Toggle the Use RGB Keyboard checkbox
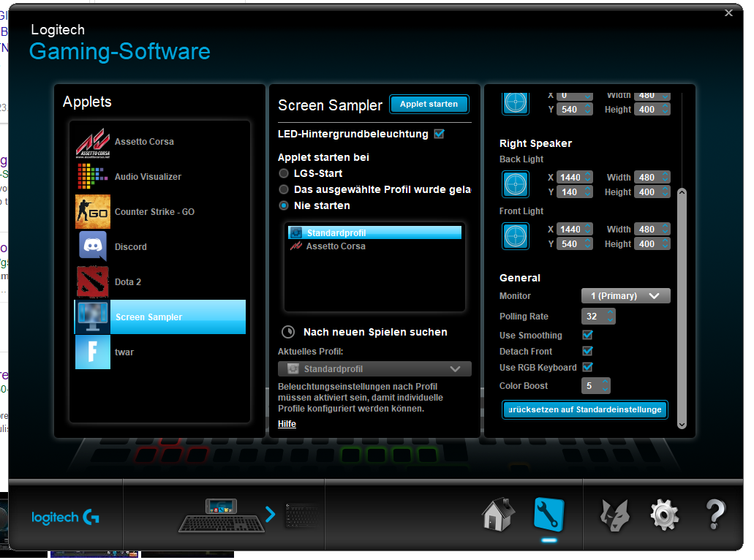Image resolution: width=754 pixels, height=560 pixels. (x=587, y=367)
